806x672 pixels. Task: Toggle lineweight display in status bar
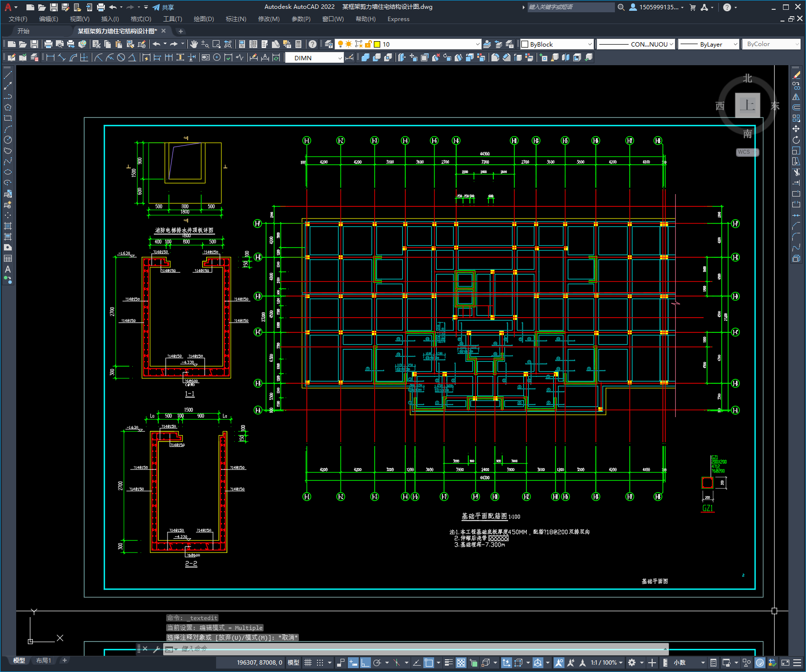point(449,663)
